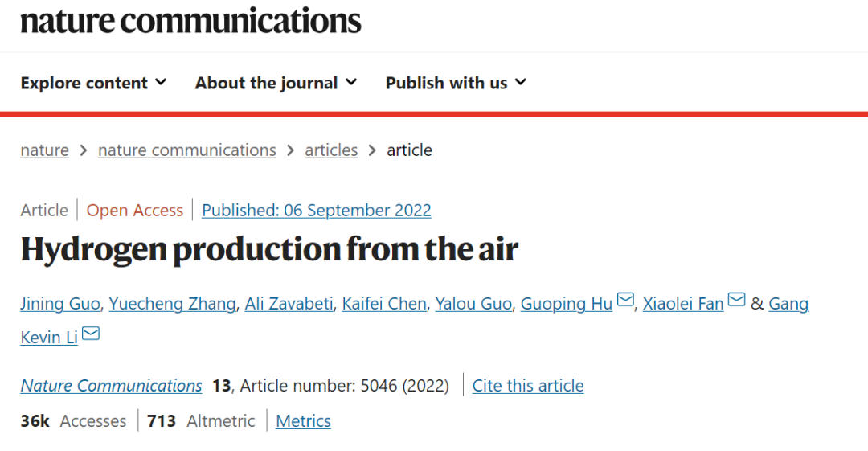Expand the Explore content menu

click(93, 83)
